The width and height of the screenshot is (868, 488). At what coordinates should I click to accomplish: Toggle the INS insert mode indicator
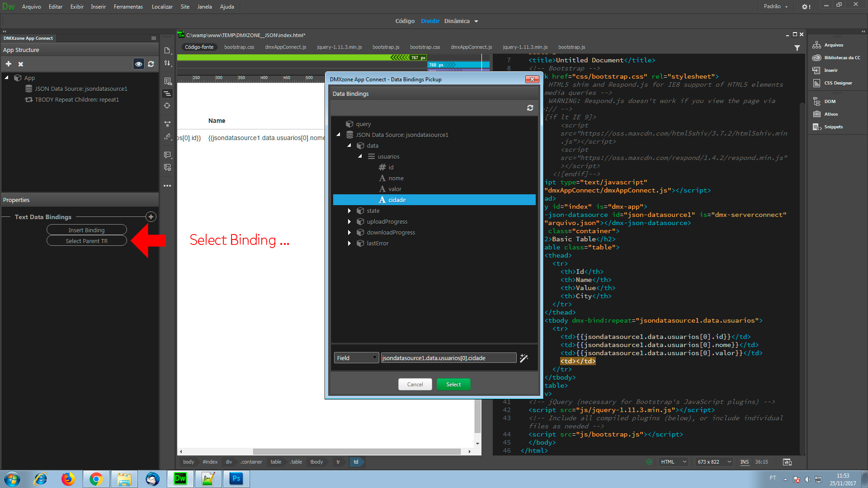pyautogui.click(x=745, y=462)
